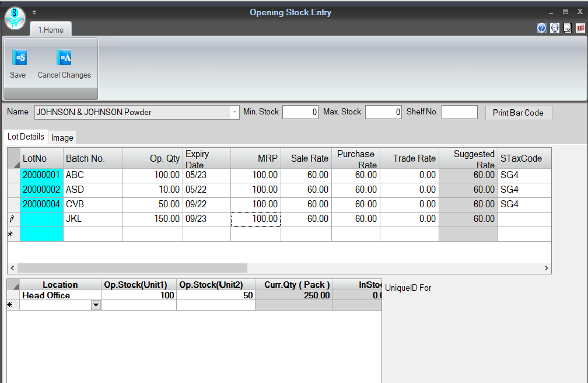The image size is (588, 383).
Task: Click batch ASD cell
Action: tap(93, 190)
